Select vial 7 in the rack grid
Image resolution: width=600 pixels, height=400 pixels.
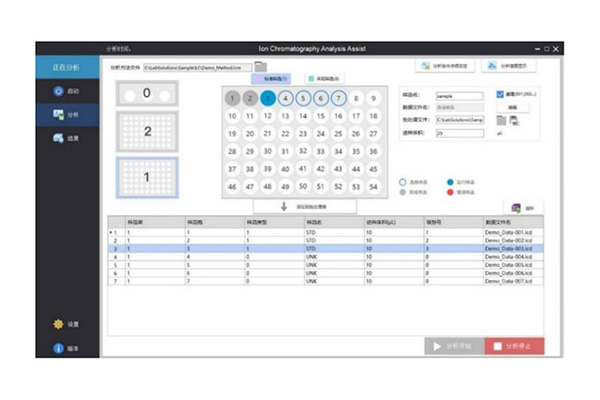click(x=338, y=98)
